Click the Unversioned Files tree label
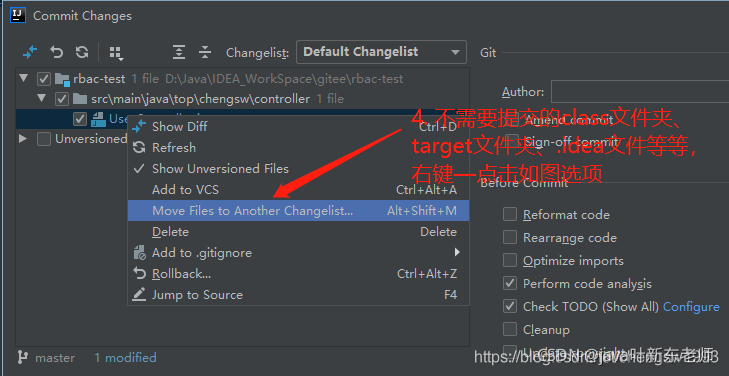This screenshot has height=376, width=729. click(x=91, y=139)
